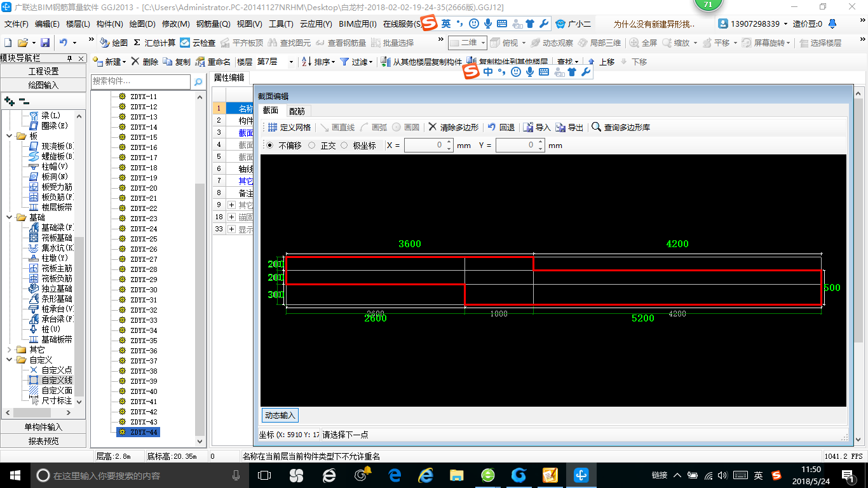Click 复制 copy component
The height and width of the screenshot is (488, 868).
[177, 62]
